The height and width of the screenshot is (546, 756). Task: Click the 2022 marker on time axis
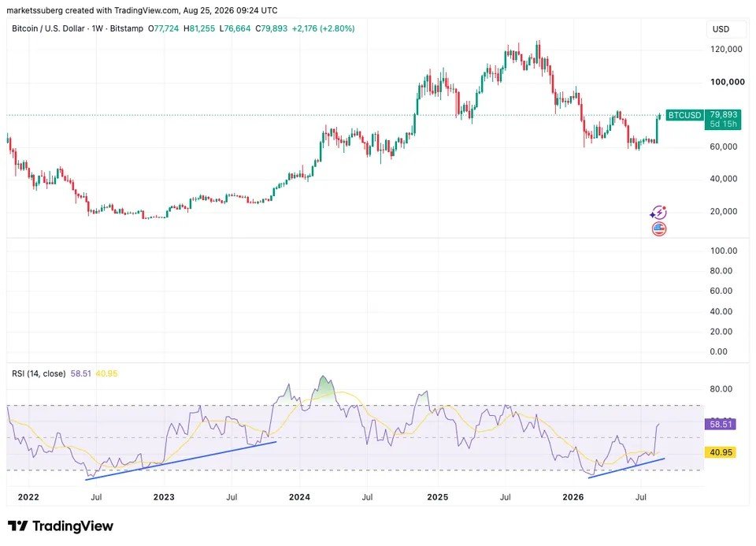pos(28,497)
